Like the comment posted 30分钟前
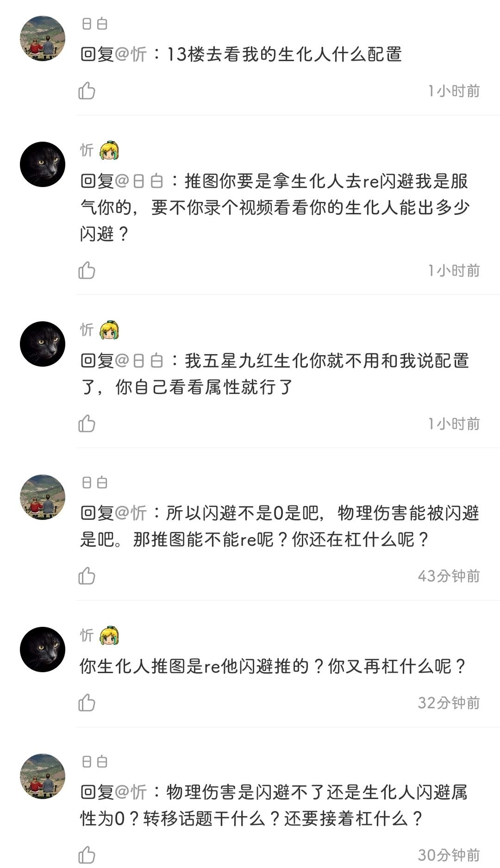The image size is (500, 868). [87, 855]
